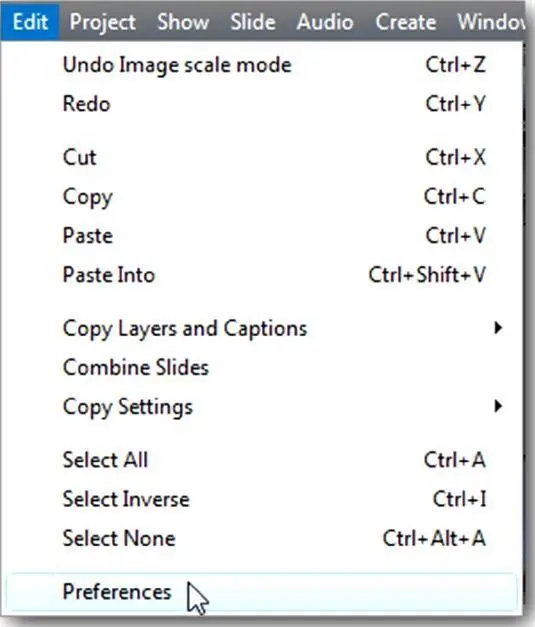Open Preferences from the Edit menu

262,592
